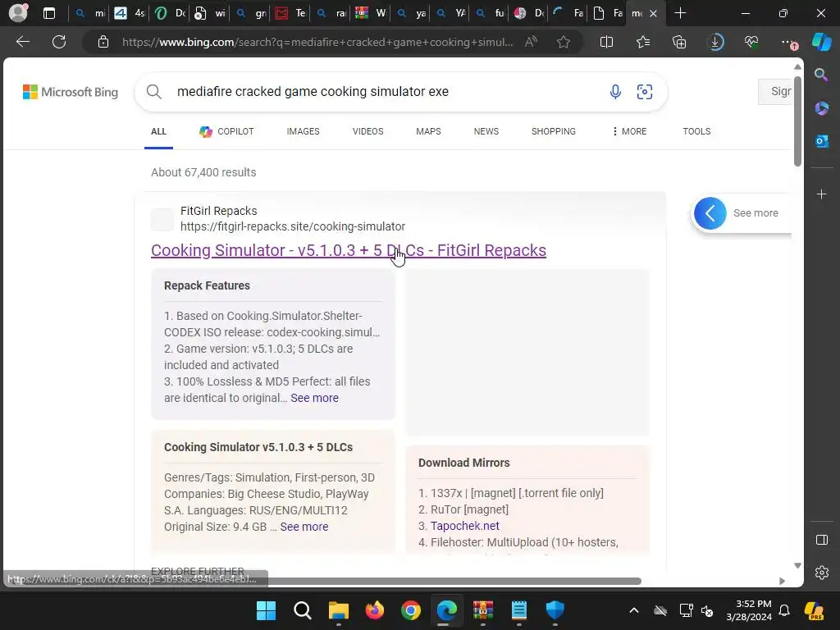Open Windows Security shield in taskbar
The height and width of the screenshot is (630, 840).
tap(555, 610)
